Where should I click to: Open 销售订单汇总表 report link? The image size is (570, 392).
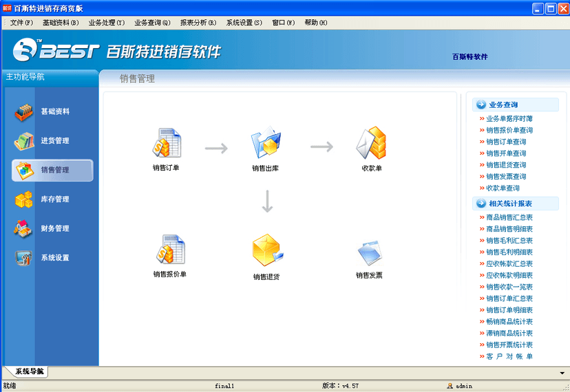point(509,298)
